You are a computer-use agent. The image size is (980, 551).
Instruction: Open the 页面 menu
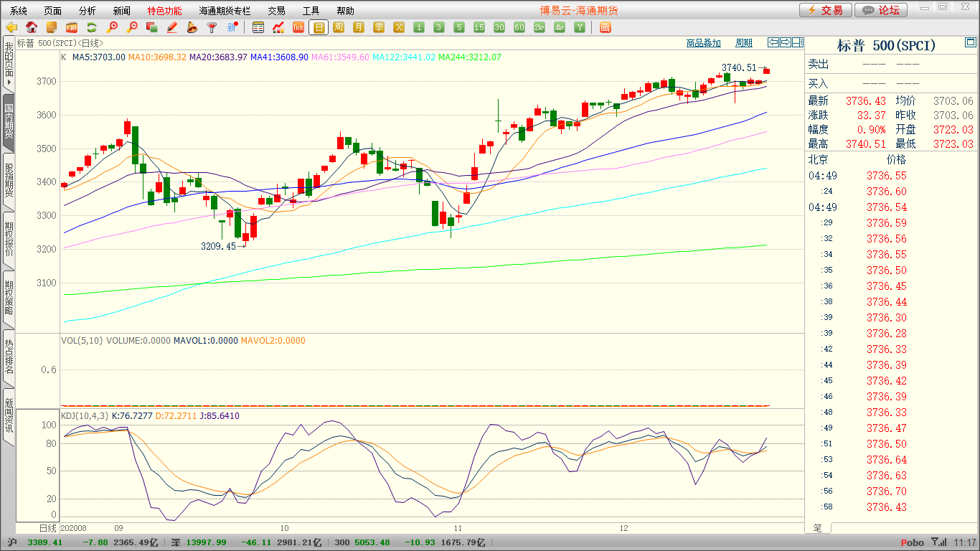[53, 11]
